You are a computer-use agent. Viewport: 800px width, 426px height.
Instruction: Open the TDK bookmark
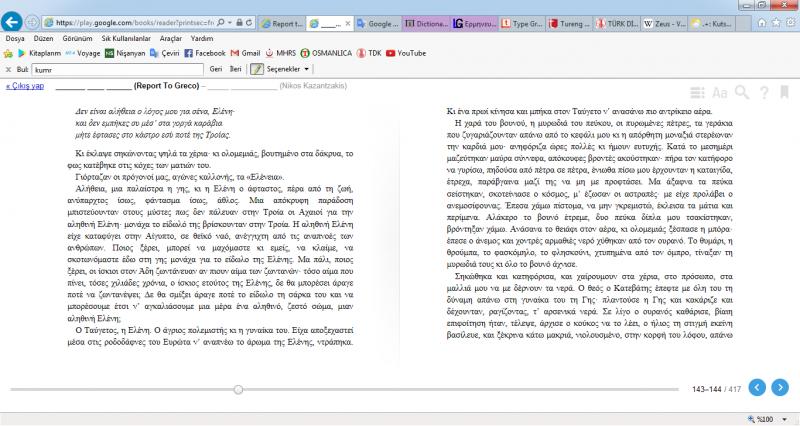click(369, 53)
